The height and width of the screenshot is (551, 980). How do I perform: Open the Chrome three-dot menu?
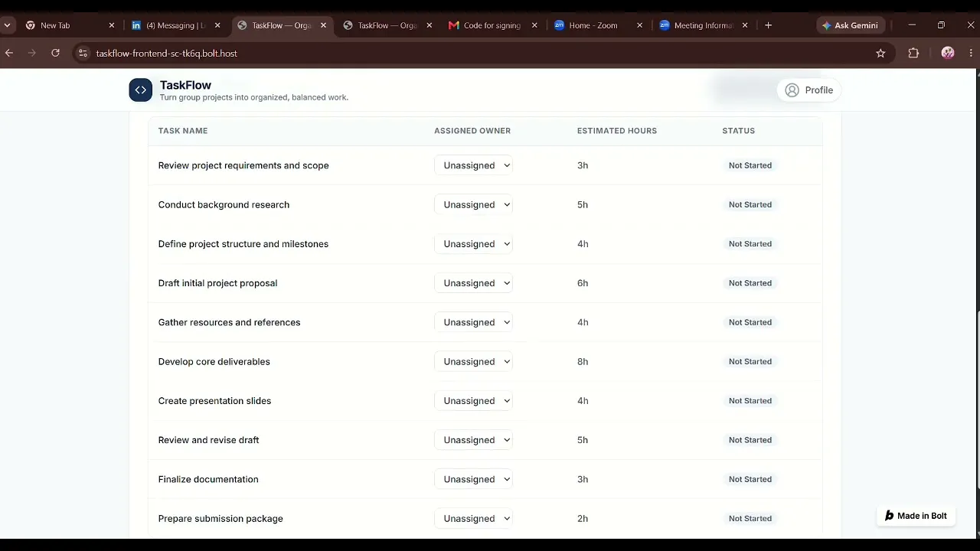coord(971,53)
